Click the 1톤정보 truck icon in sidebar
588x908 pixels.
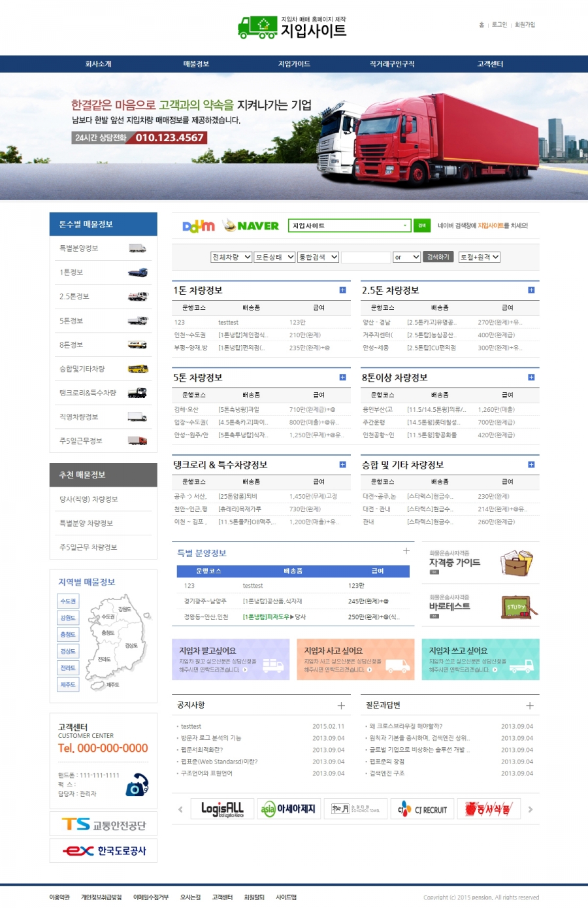click(137, 273)
